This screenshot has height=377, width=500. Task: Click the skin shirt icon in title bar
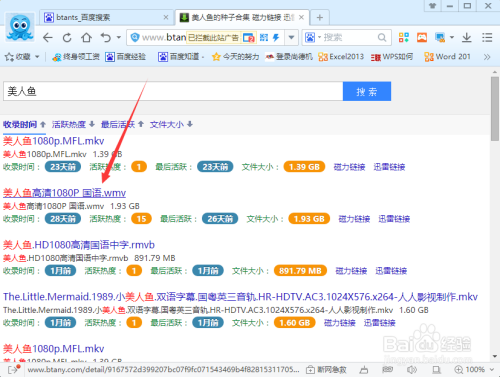coord(433,6)
